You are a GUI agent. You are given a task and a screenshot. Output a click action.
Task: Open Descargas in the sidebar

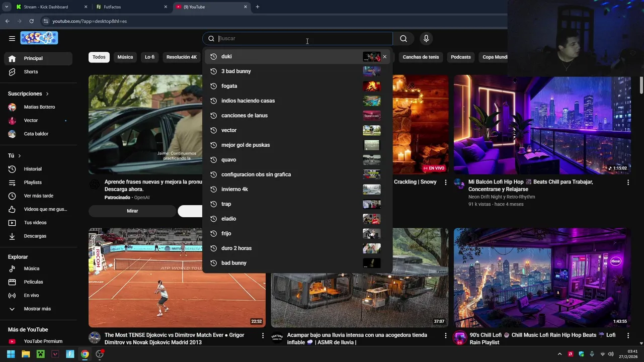[x=38, y=236]
